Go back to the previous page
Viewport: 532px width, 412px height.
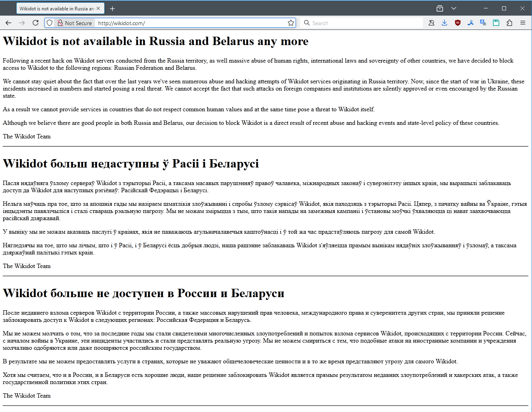pos(8,23)
